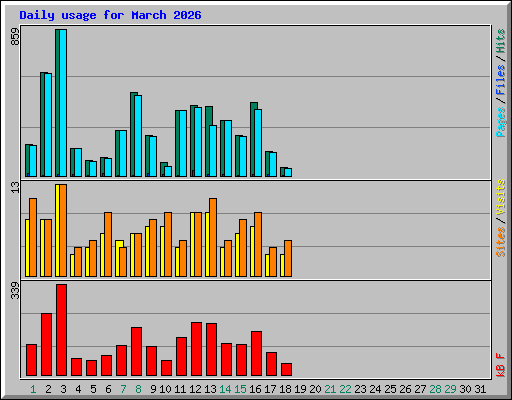Click day label 4 on the axis
The image size is (512, 400).
point(78,389)
